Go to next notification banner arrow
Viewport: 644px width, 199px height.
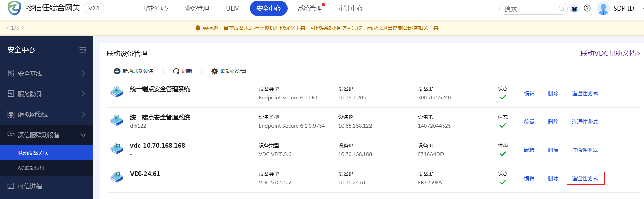(23, 28)
